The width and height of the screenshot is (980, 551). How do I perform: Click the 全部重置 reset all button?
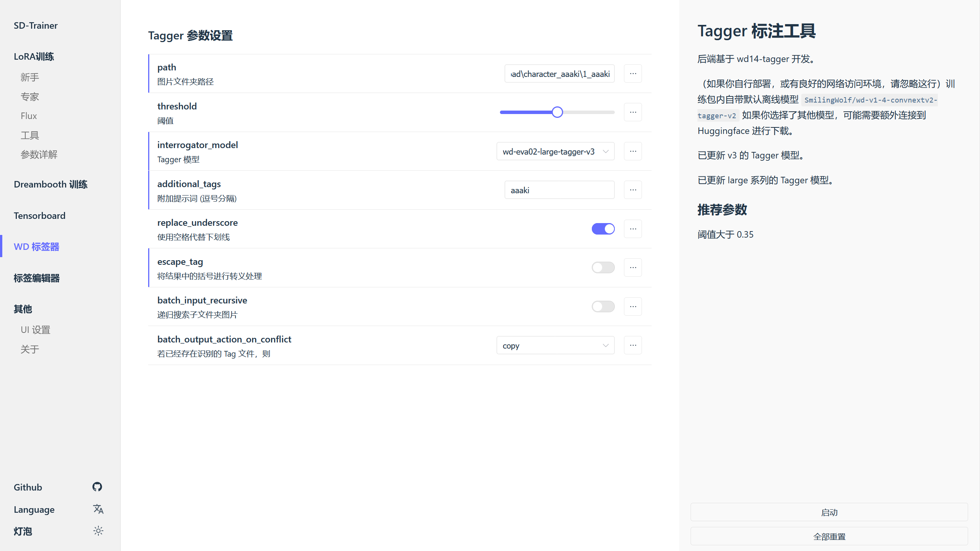pos(829,536)
